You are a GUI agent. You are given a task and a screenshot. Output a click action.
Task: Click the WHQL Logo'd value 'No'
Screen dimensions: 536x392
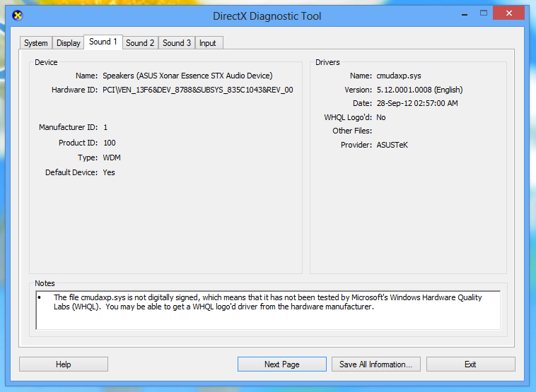click(x=381, y=117)
